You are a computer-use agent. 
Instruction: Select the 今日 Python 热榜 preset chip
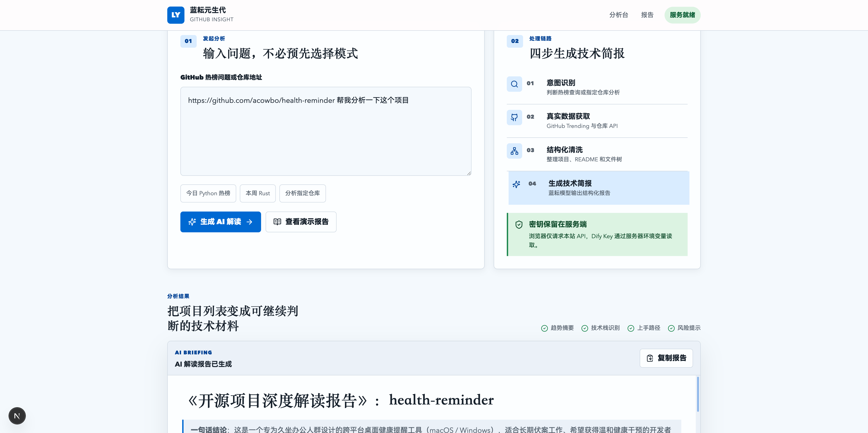pyautogui.click(x=208, y=193)
